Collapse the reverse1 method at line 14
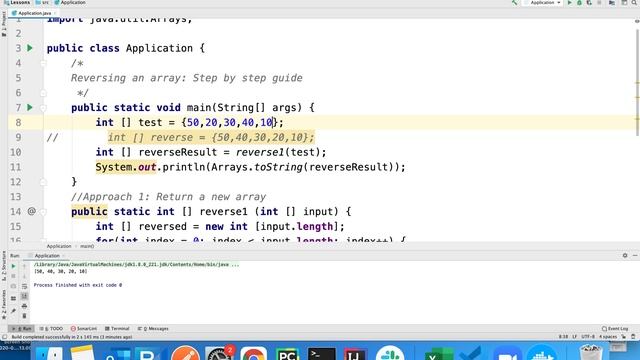Screen dimensions: 640x360 pyautogui.click(x=43, y=212)
